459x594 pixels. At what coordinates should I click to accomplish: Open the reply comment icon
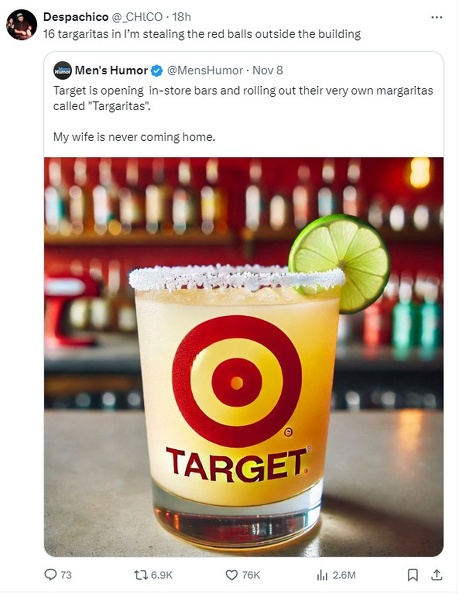[x=50, y=575]
